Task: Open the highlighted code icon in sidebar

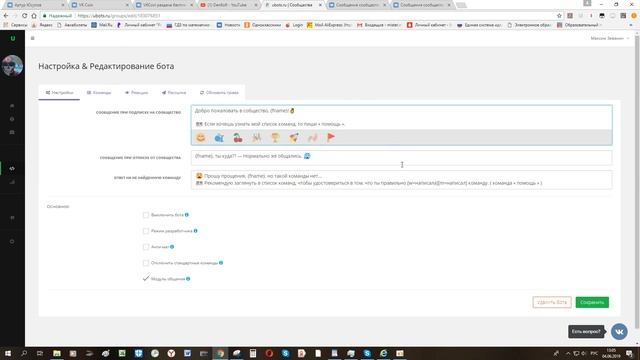Action: pyautogui.click(x=12, y=168)
